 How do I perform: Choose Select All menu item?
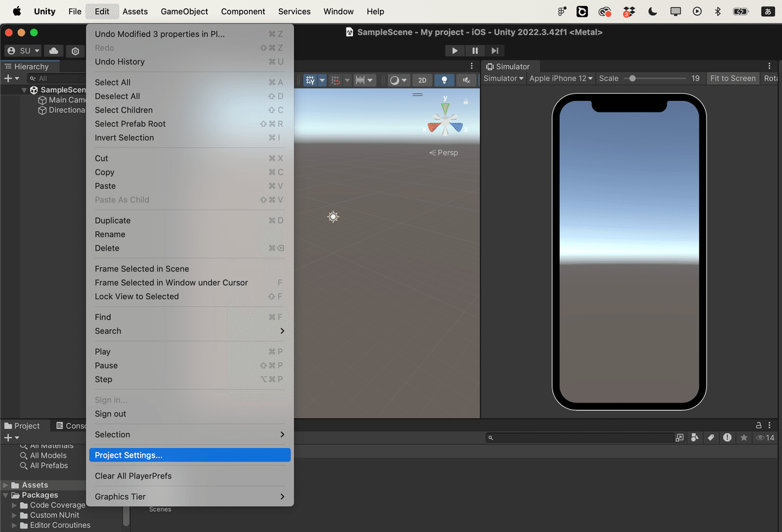190,82
